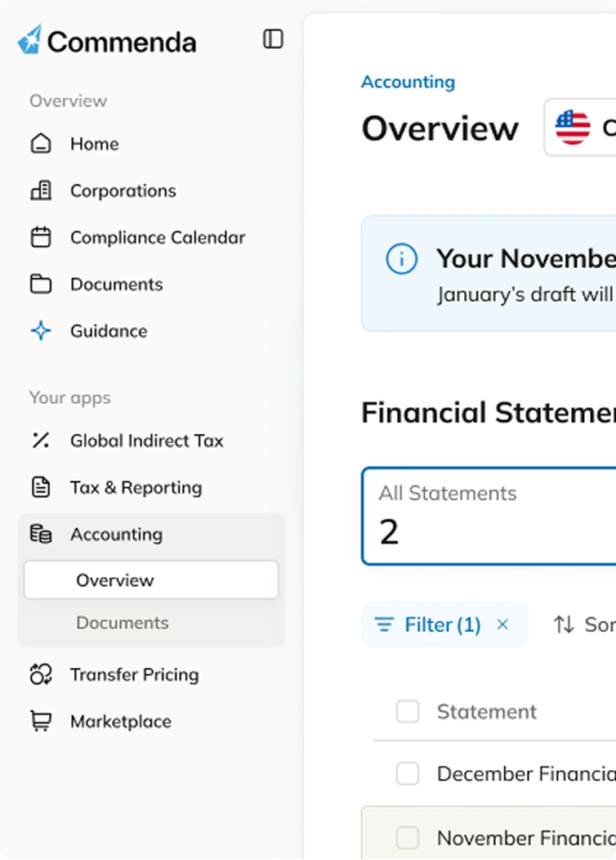Click the info icon in banner
Screen dimensions: 616x860
[401, 259]
